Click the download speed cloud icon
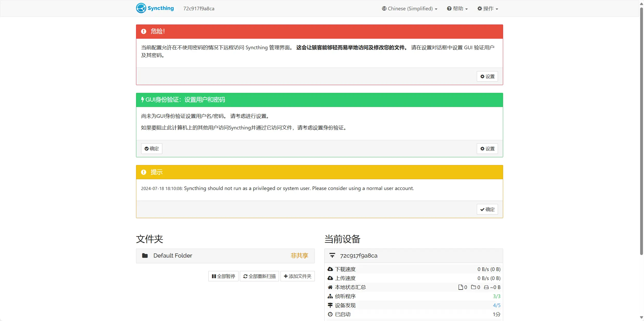The height and width of the screenshot is (321, 644). tap(330, 269)
